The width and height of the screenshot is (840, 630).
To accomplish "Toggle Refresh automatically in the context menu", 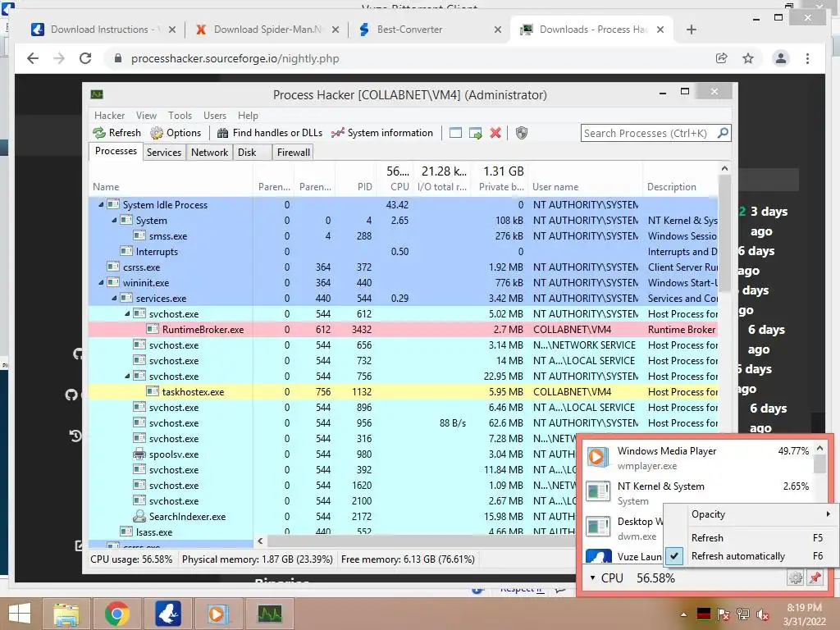I will click(x=751, y=556).
